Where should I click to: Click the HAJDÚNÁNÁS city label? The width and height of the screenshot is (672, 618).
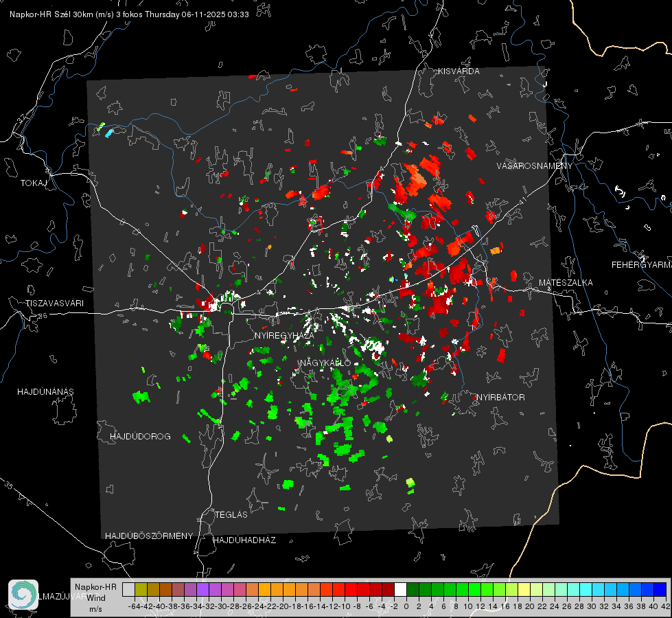coord(45,392)
